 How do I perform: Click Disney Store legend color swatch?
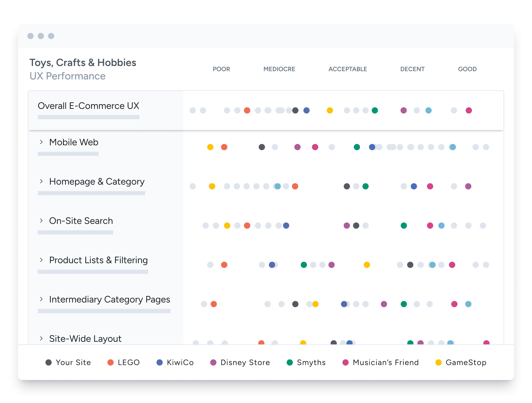pyautogui.click(x=213, y=362)
